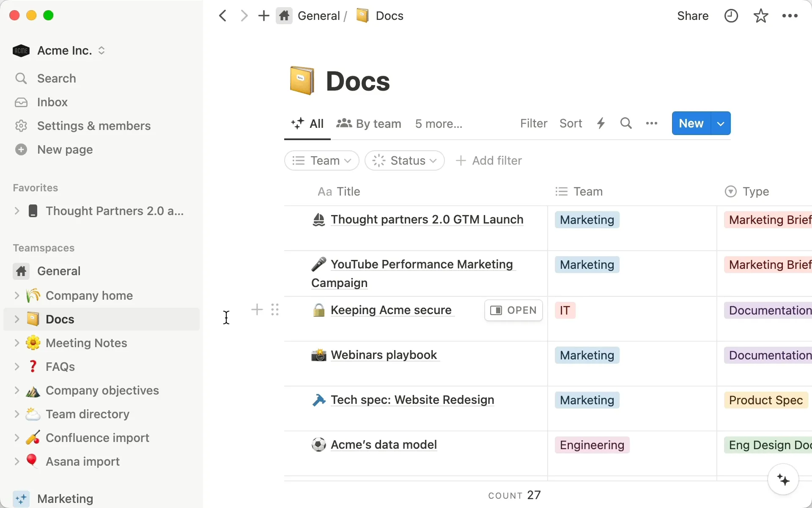The width and height of the screenshot is (812, 508).
Task: Go back with the left arrow icon
Action: (x=223, y=16)
